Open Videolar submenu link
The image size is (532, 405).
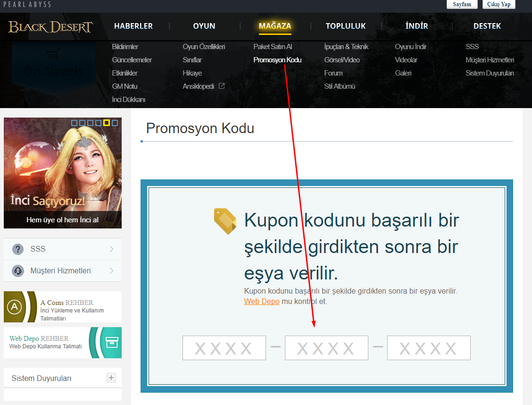[406, 60]
